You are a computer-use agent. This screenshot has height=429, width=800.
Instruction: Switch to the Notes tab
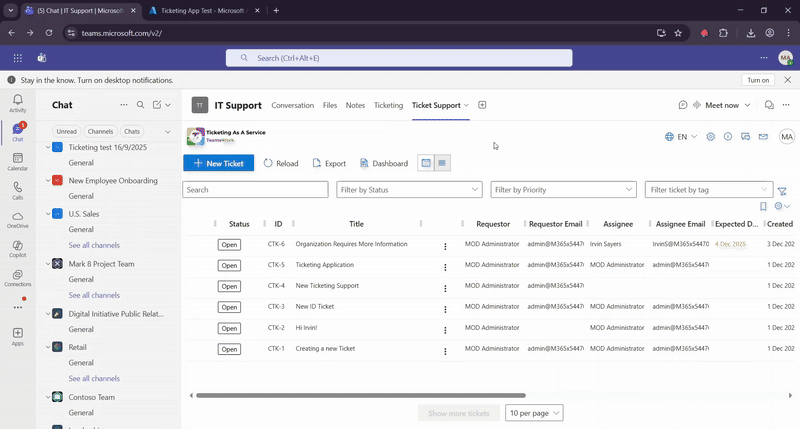click(x=355, y=105)
